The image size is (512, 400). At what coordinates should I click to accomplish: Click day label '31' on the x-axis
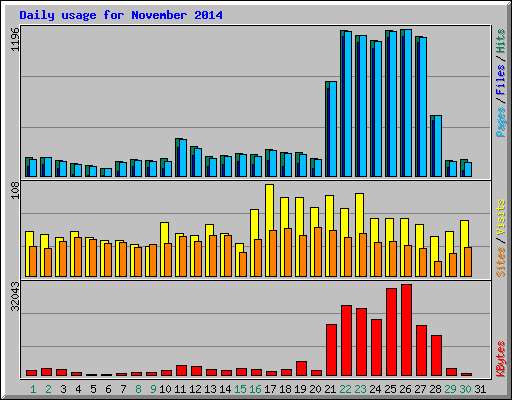coord(480,389)
